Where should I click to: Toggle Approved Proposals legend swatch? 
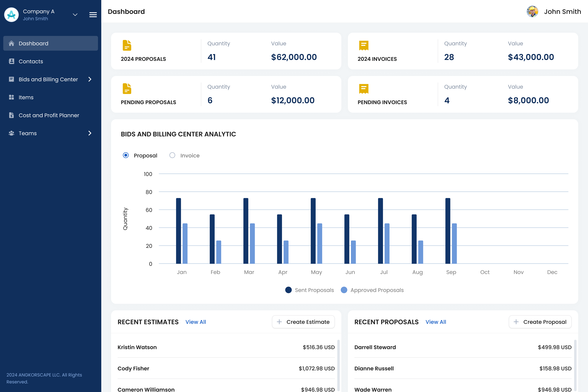pos(344,290)
